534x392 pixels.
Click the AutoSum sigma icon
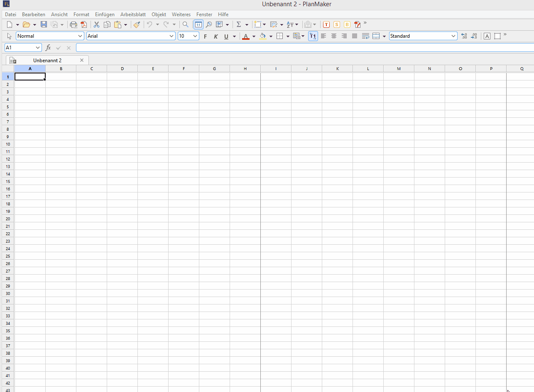(239, 24)
